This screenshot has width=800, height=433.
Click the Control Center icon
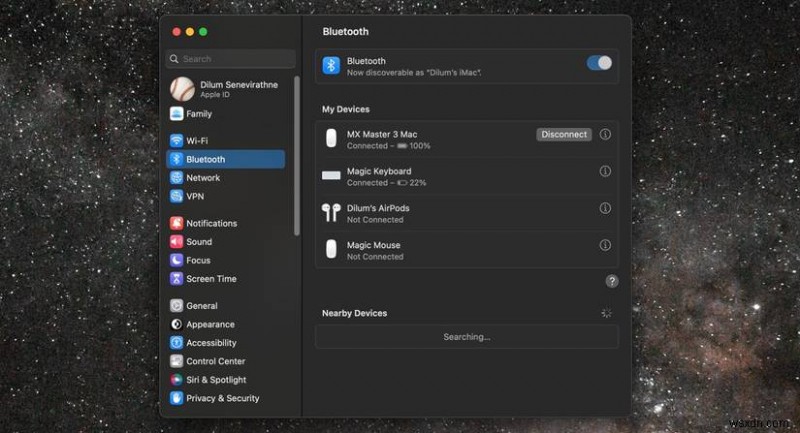coord(177,361)
